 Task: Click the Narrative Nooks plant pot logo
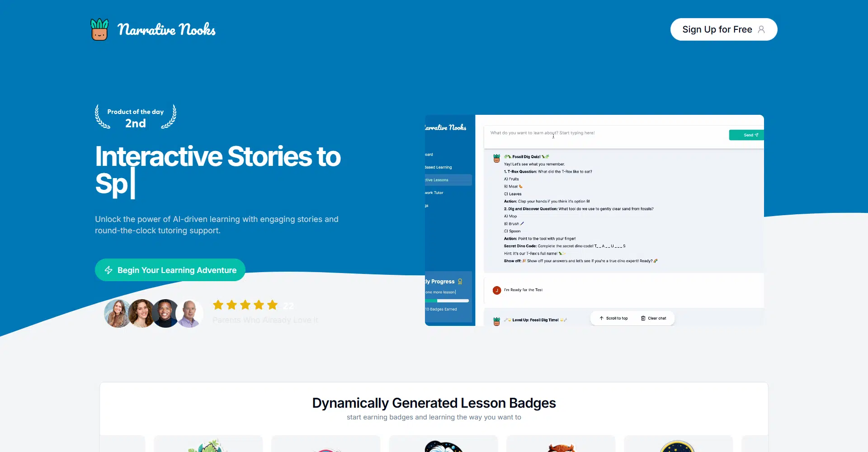pyautogui.click(x=99, y=29)
